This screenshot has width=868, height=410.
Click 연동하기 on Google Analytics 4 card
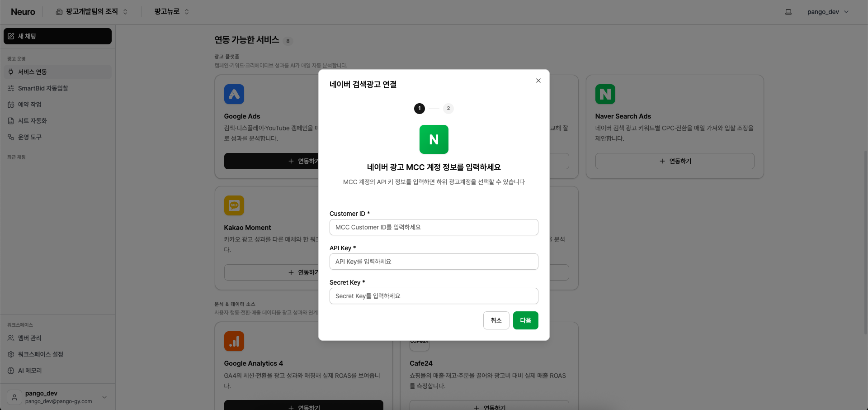304,405
